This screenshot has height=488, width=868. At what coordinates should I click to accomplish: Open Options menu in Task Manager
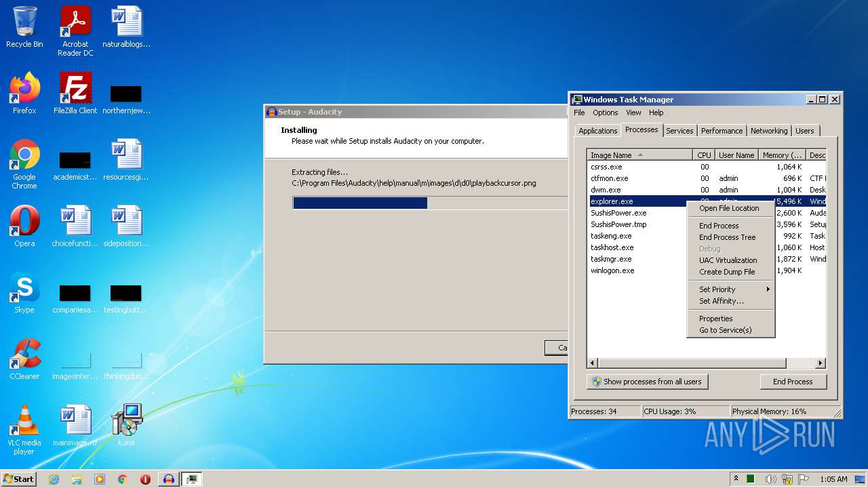point(605,113)
